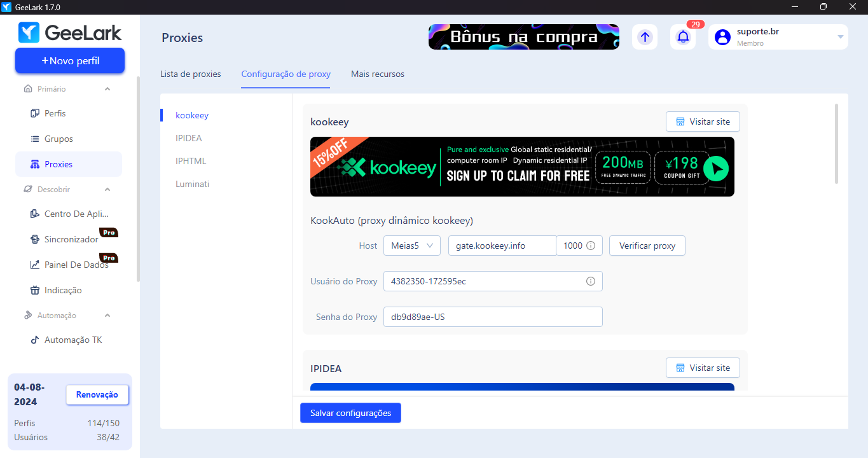Click the Senha do Proxy input field
This screenshot has height=458, width=868.
(493, 317)
